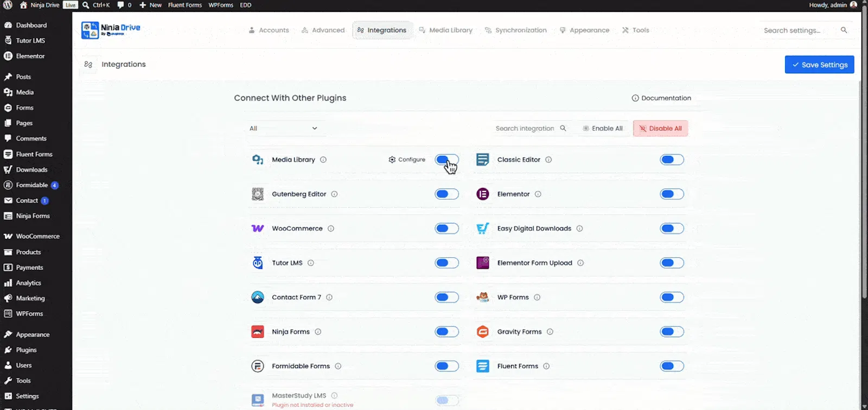
Task: Click Ninja Forms info icon in integrations list
Action: [318, 332]
